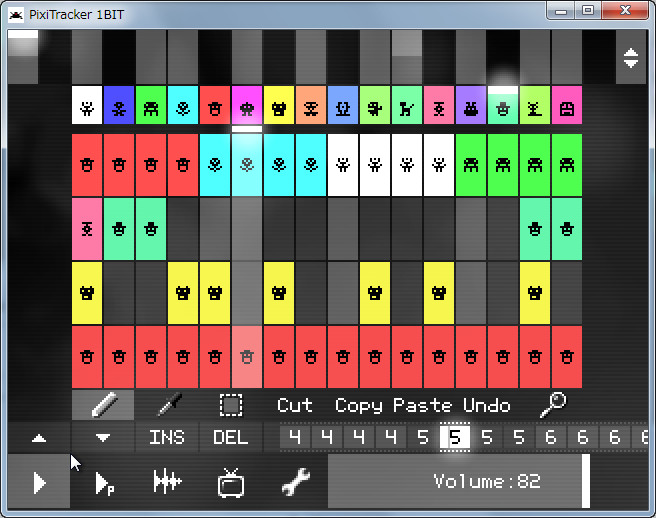This screenshot has height=518, width=656.
Task: Move pattern down with the down arrow
Action: [x=103, y=438]
